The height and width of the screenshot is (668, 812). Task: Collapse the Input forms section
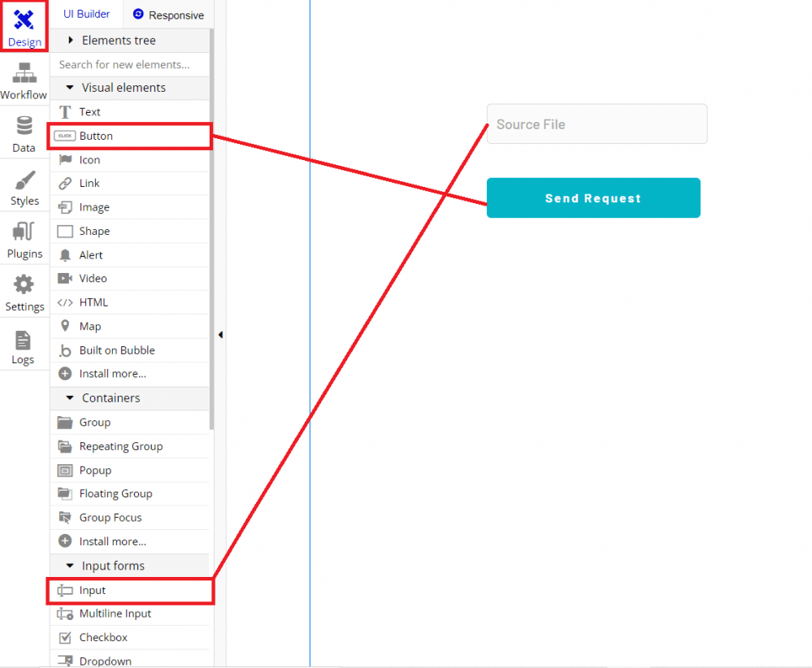coord(70,566)
